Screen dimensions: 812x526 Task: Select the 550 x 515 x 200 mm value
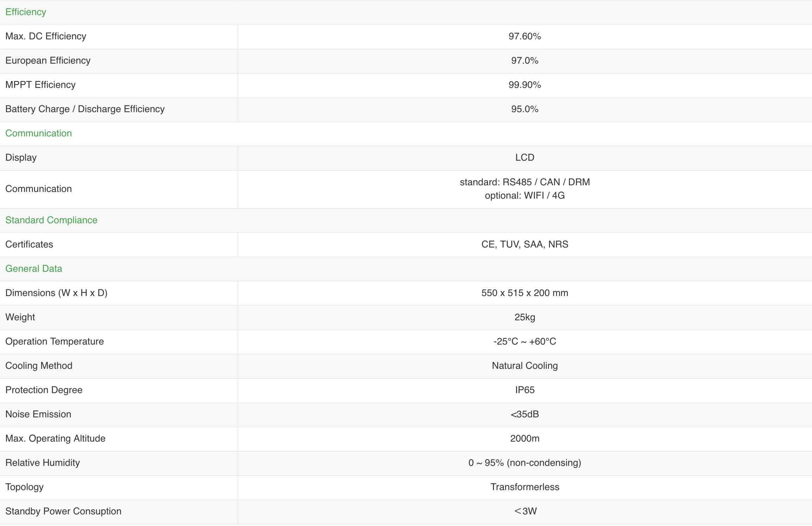tap(525, 293)
